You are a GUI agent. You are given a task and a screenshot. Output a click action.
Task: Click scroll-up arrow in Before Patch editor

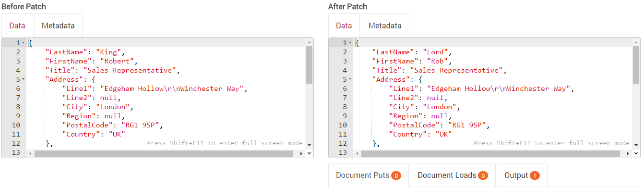(x=309, y=42)
